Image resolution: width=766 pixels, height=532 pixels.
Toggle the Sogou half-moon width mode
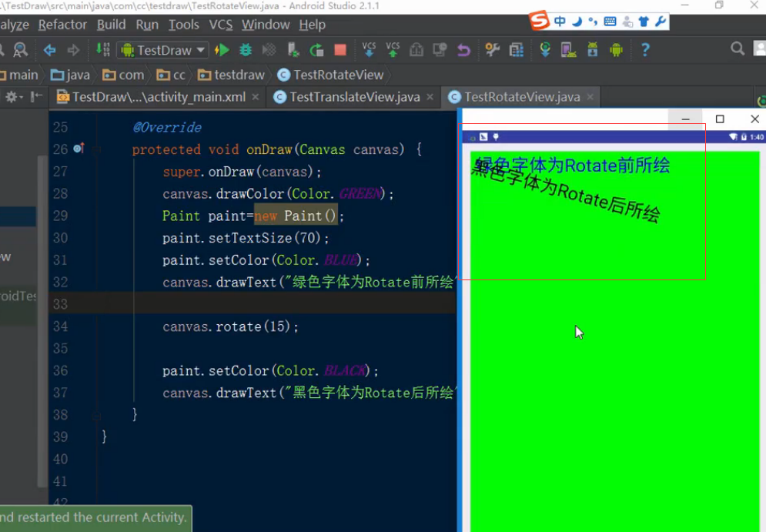coord(577,22)
